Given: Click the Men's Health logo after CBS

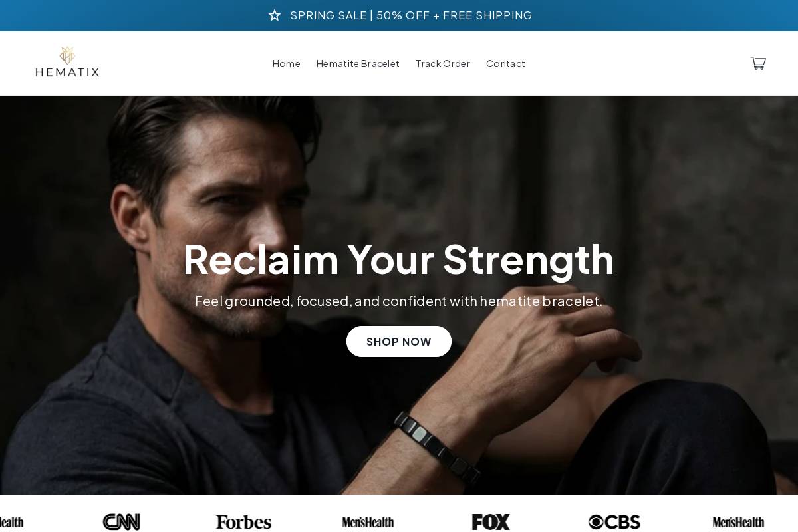Looking at the screenshot, I should 738,522.
